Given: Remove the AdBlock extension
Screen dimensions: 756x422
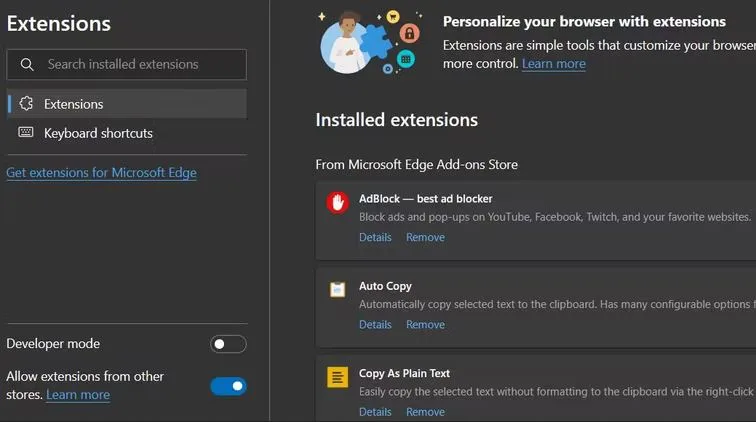Looking at the screenshot, I should click(425, 237).
